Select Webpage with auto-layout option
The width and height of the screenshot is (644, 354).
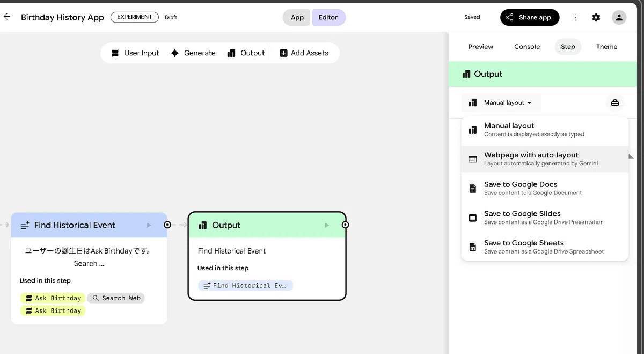click(x=545, y=159)
